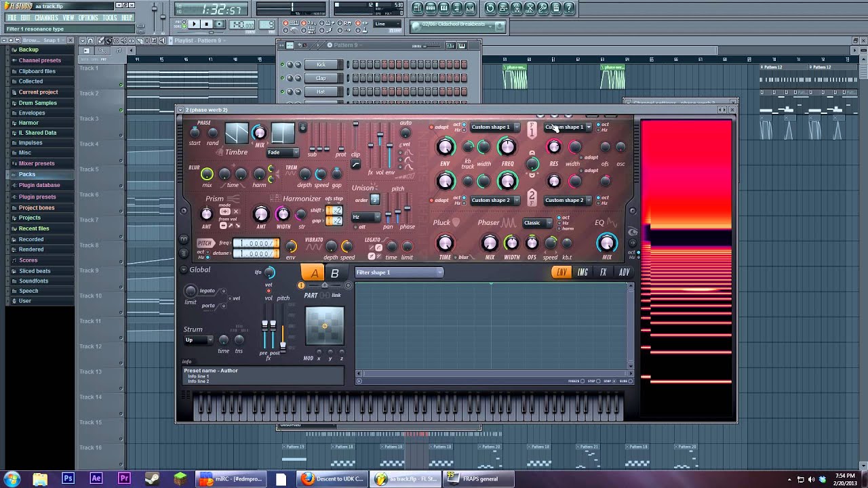The image size is (868, 488).
Task: Open the OPTIONS menu
Action: click(88, 18)
